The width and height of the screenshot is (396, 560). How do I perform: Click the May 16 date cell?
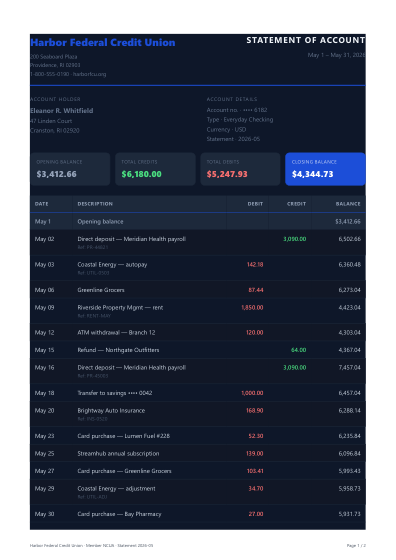click(44, 368)
